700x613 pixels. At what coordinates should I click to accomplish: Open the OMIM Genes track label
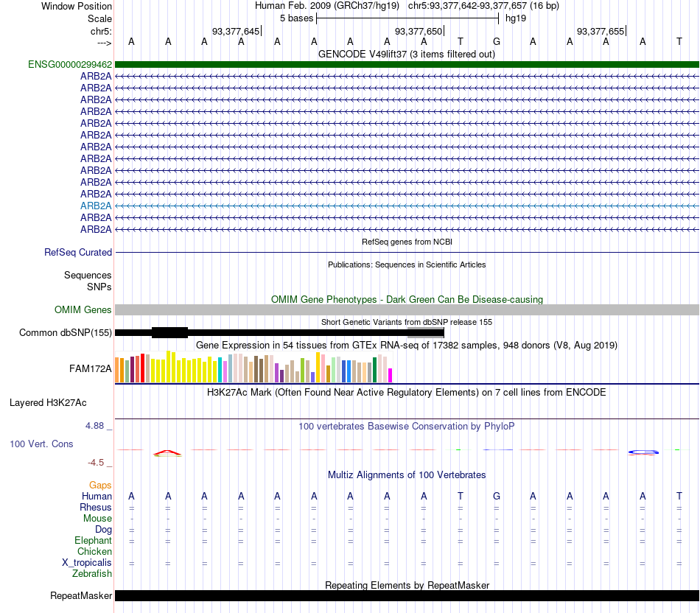tap(83, 309)
